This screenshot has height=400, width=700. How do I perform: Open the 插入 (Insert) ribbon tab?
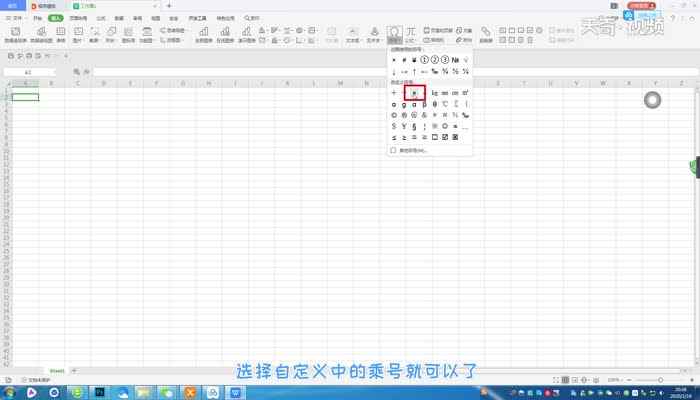(55, 18)
